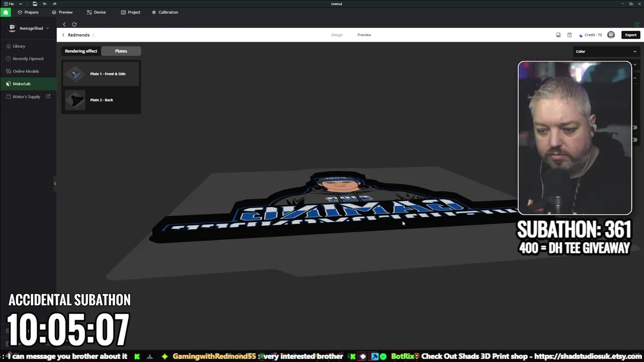Switch to the Preview step in the white bar
This screenshot has width=644, height=362.
(364, 35)
